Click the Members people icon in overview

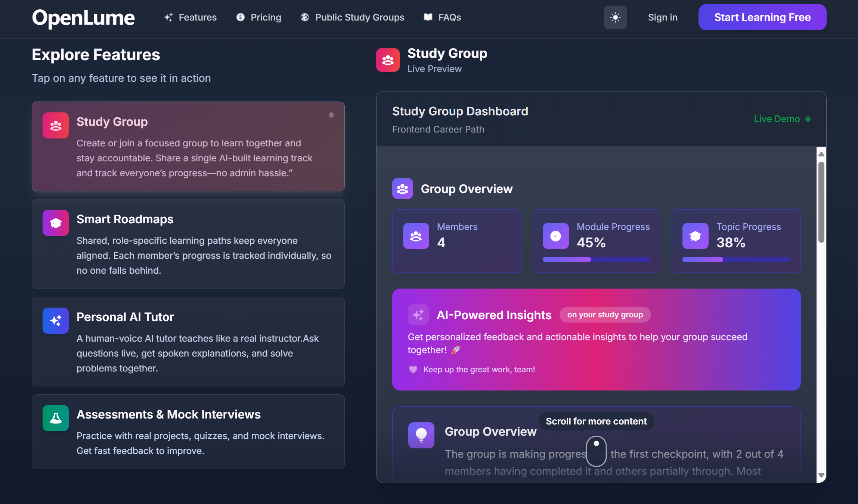pos(416,236)
